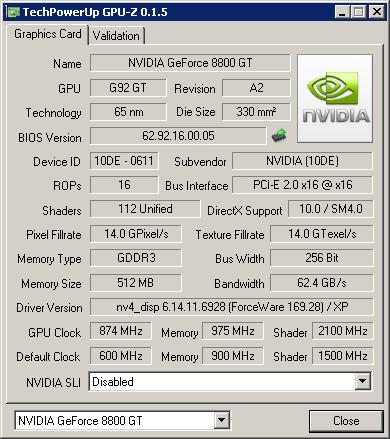This screenshot has height=439, width=390.
Task: Switch to the Validation tab
Action: pyautogui.click(x=116, y=36)
